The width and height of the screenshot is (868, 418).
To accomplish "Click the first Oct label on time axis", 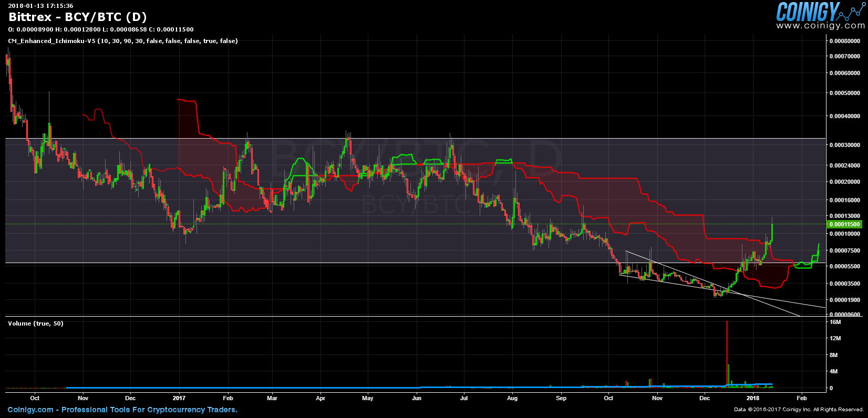I will 35,398.
